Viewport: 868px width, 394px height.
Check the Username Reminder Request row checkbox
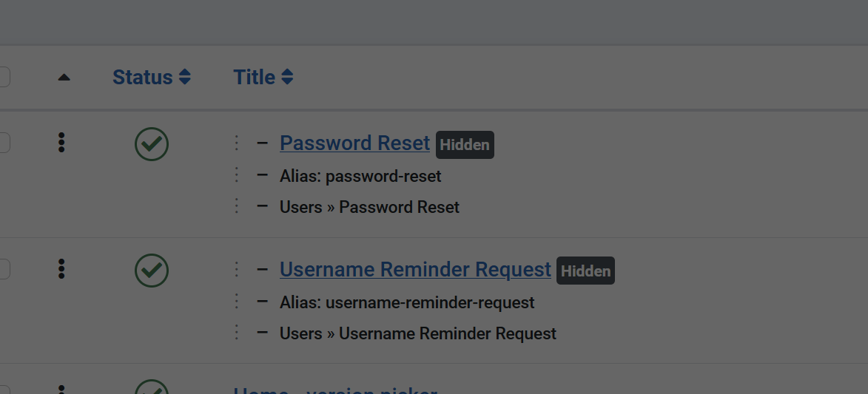tap(3, 269)
